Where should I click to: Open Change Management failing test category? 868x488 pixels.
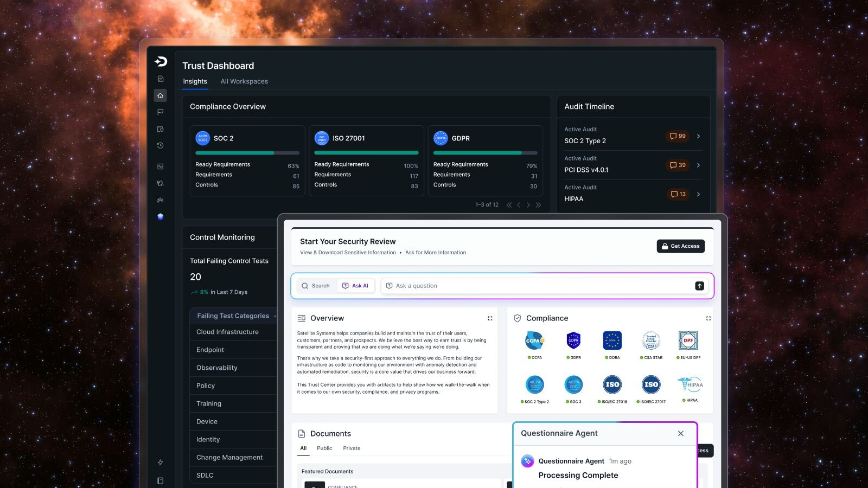(x=233, y=458)
